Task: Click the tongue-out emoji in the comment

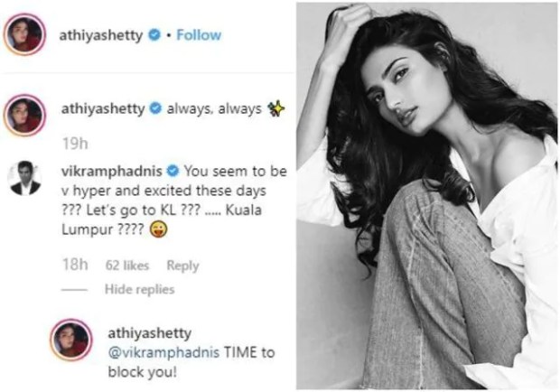Action: click(x=158, y=229)
